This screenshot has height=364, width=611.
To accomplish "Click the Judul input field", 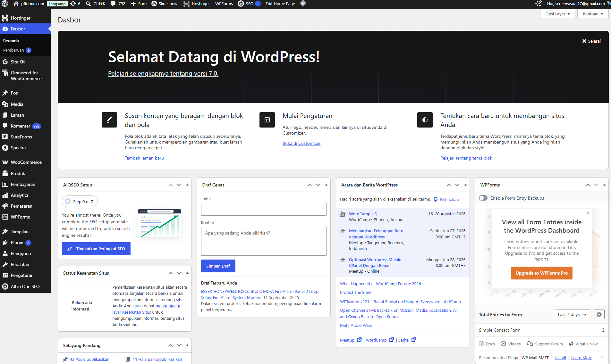I will coord(264,209).
